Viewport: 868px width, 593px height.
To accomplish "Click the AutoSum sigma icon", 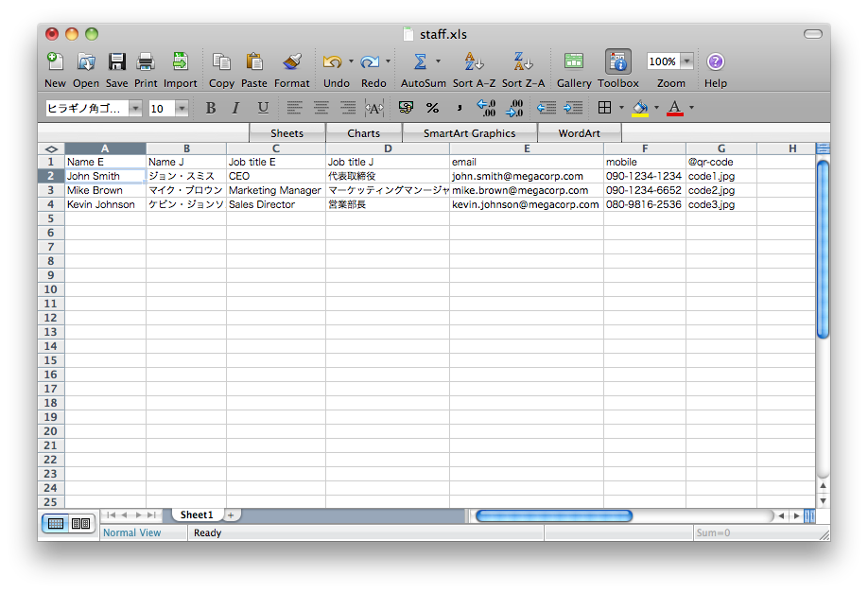I will click(420, 62).
